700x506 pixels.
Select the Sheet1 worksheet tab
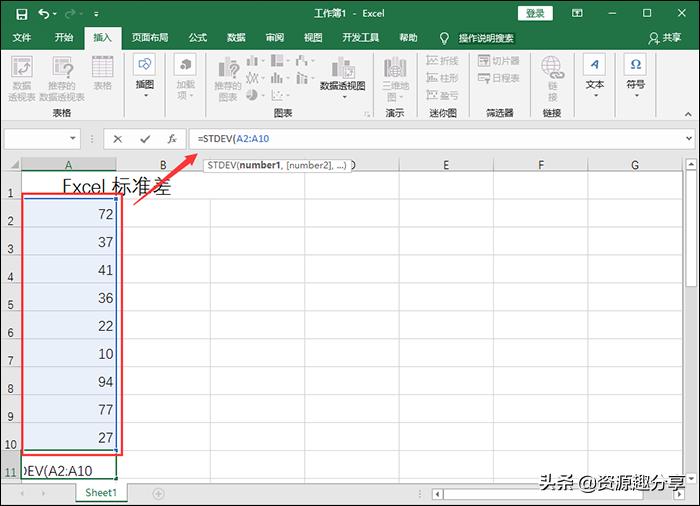100,493
